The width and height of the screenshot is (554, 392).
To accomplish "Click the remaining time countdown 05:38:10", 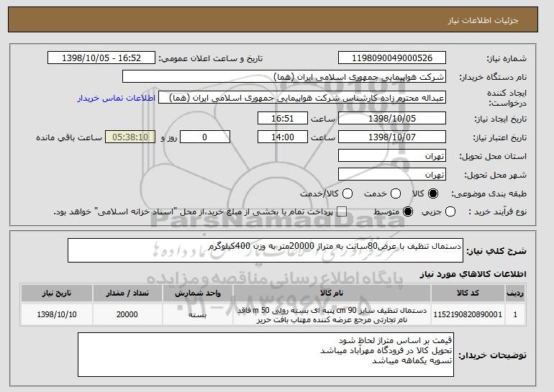I will click(130, 137).
